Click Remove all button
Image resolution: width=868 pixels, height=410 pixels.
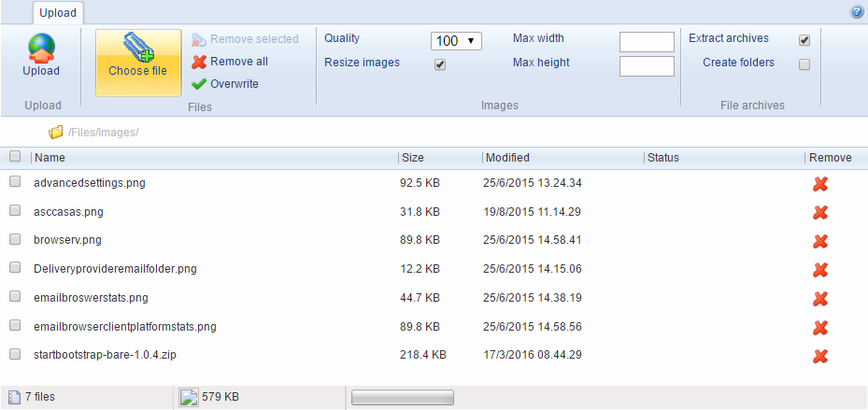(x=230, y=62)
